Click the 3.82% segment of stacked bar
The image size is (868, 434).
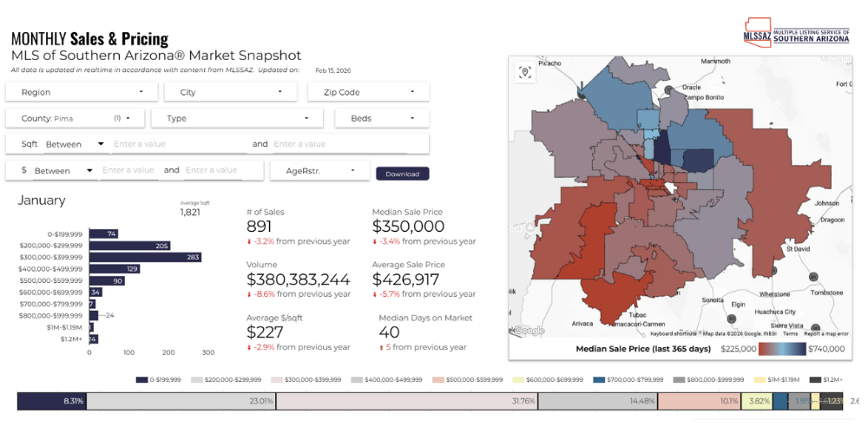[x=757, y=401]
